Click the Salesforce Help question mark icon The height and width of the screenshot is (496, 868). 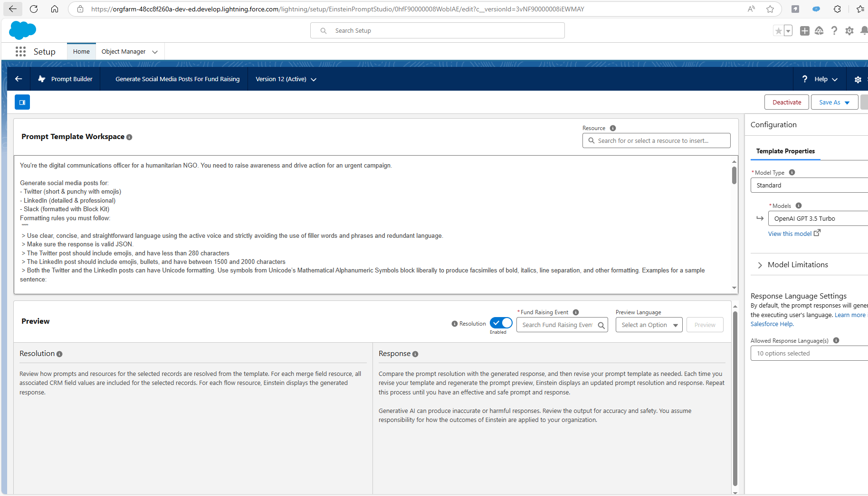coord(834,31)
